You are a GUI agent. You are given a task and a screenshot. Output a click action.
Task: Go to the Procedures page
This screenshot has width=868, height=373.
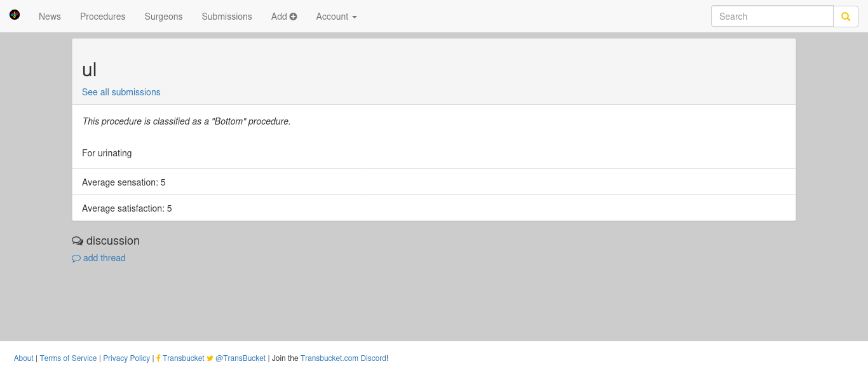pos(103,17)
